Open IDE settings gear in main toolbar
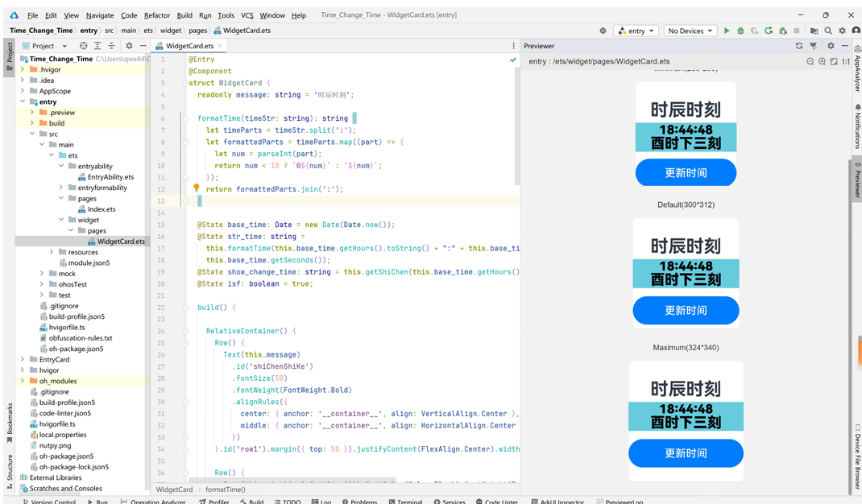Viewport: 862px width, 504px height. 842,31
